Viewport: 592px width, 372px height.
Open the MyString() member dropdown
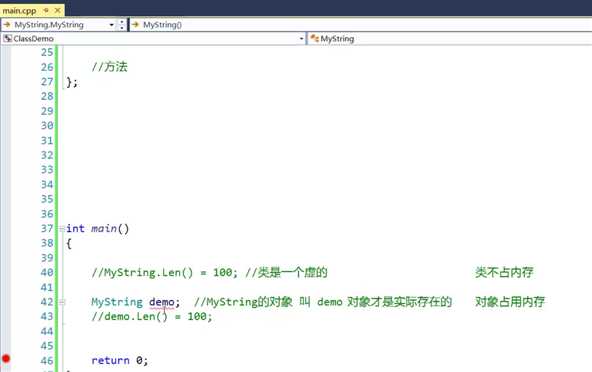point(361,25)
